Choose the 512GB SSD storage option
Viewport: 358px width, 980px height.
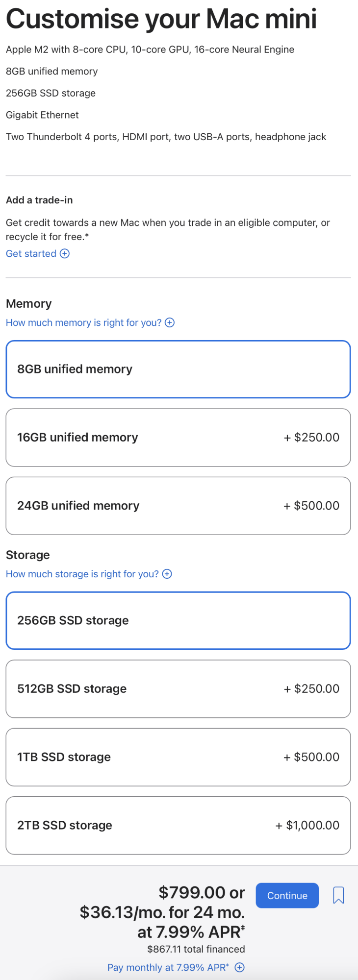(x=178, y=688)
